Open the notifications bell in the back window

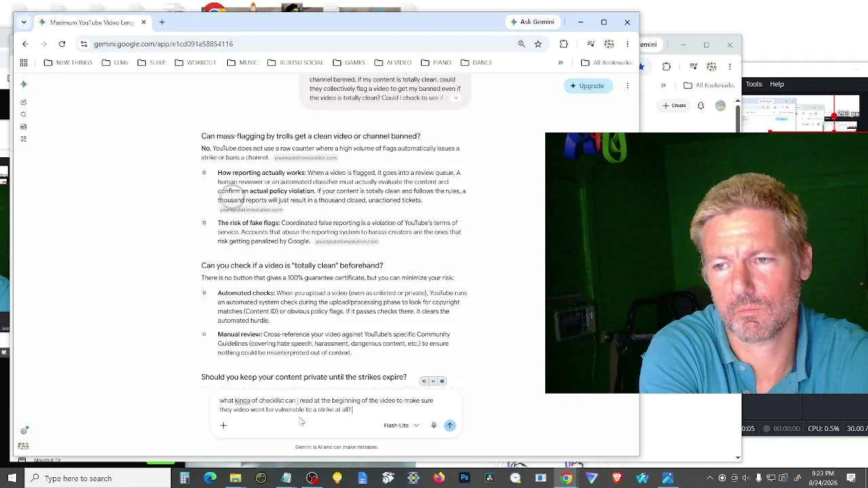point(701,106)
